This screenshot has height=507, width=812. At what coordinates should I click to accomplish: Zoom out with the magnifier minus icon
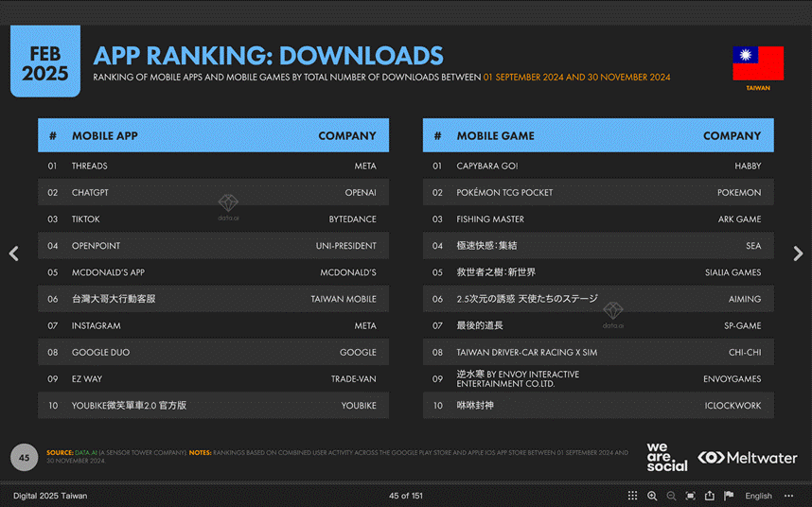[671, 496]
